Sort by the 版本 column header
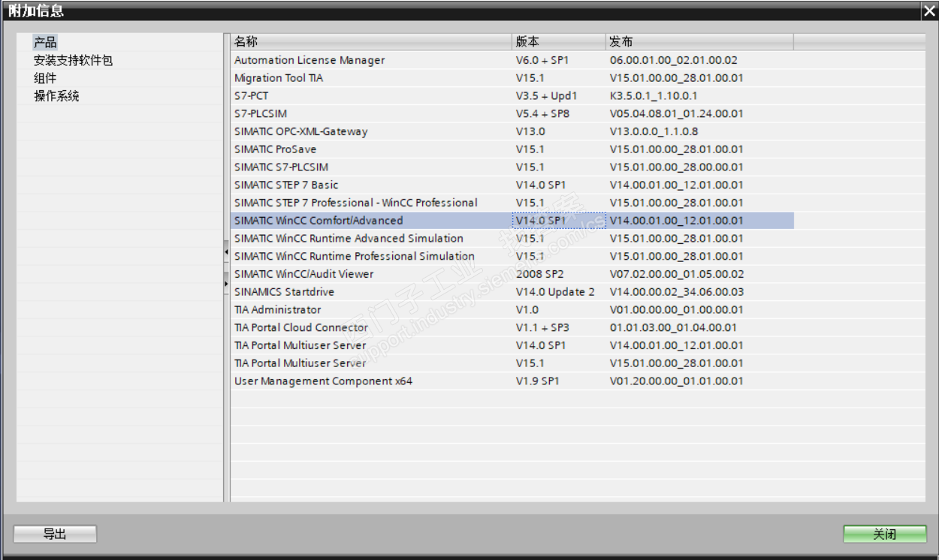The width and height of the screenshot is (939, 560). click(558, 41)
